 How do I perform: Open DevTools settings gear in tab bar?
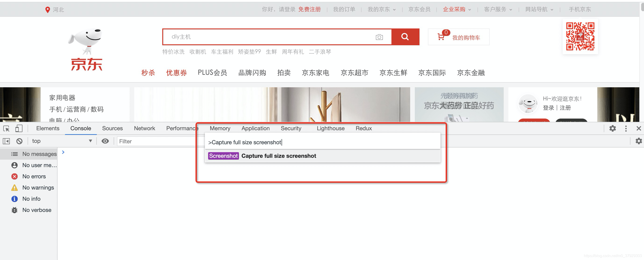coord(612,129)
